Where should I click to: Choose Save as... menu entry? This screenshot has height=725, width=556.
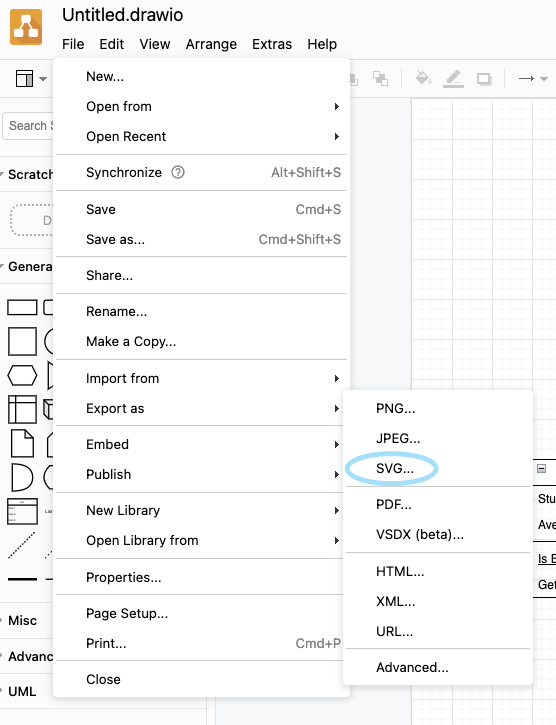click(x=201, y=240)
